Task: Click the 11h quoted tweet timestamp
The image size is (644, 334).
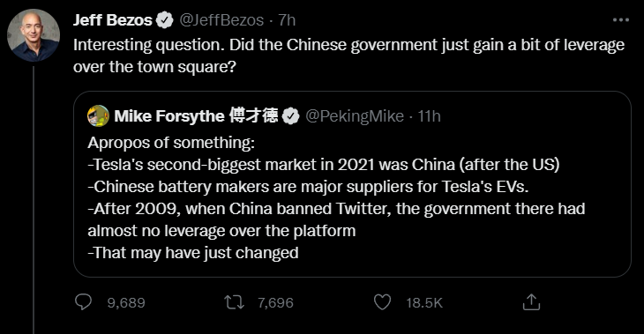Action: point(430,116)
